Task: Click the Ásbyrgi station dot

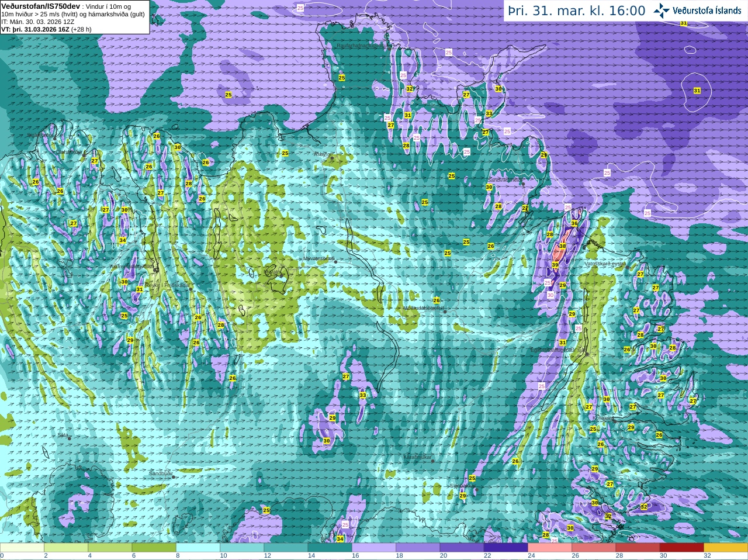Action: (332, 158)
